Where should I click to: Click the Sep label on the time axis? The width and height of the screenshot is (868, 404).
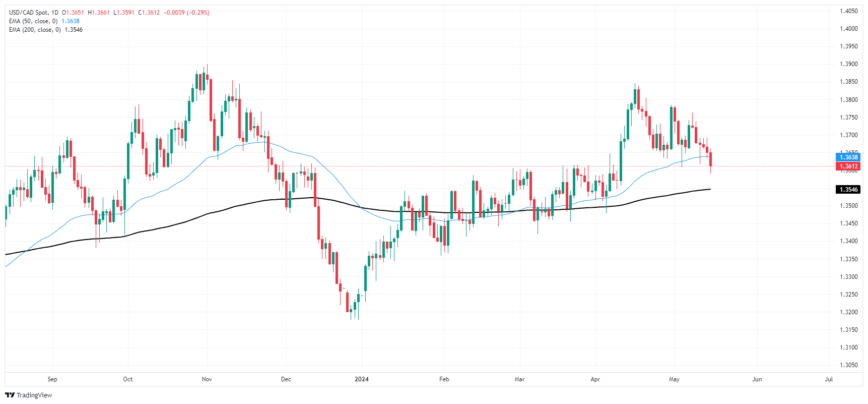[52, 379]
